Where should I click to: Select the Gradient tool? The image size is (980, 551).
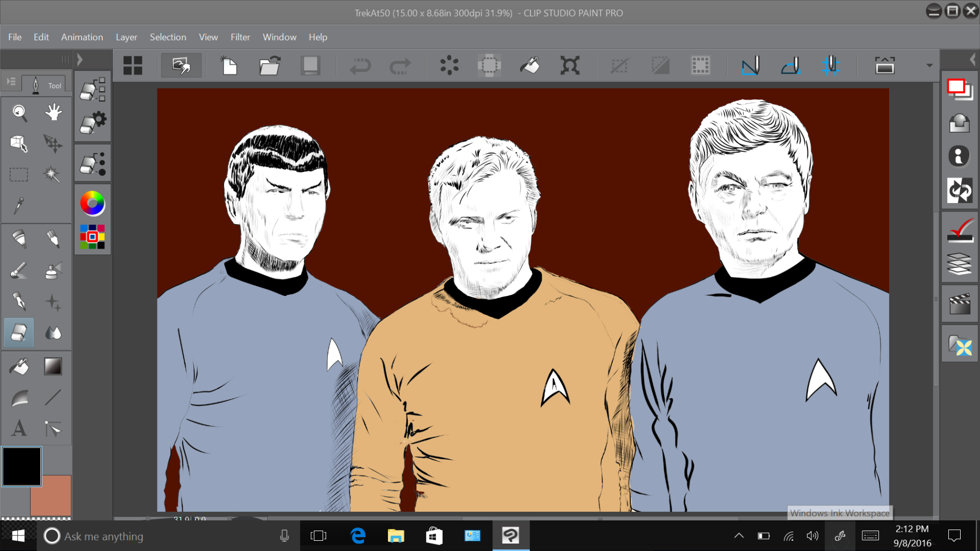(x=53, y=367)
